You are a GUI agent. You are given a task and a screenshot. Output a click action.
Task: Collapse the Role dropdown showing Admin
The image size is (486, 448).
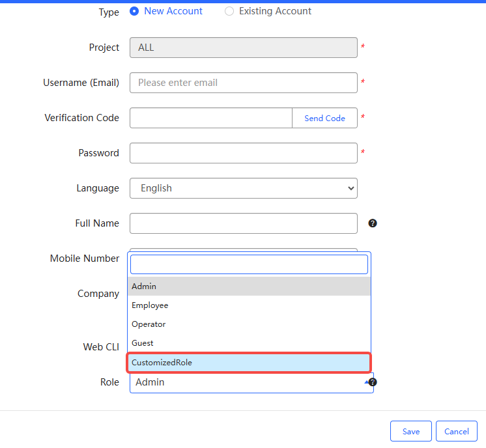[x=251, y=382]
